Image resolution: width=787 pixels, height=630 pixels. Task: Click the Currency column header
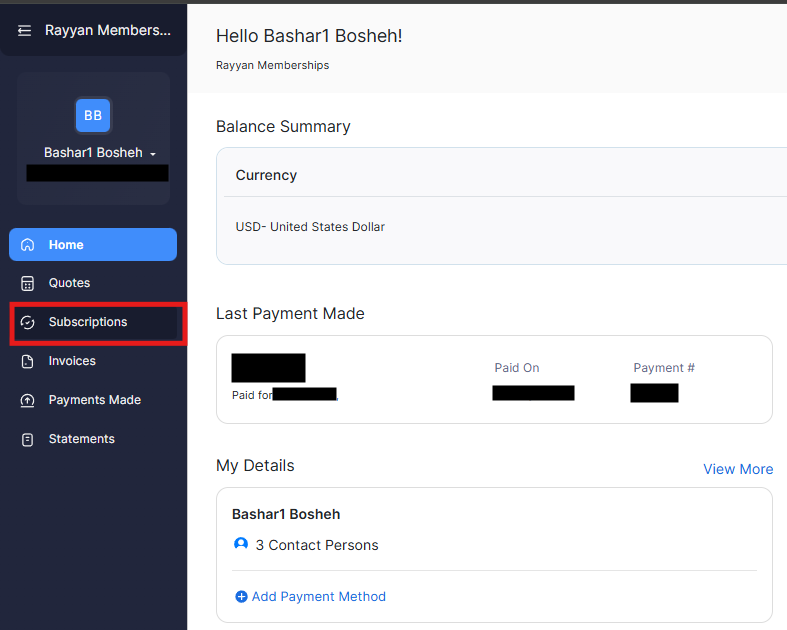(266, 175)
